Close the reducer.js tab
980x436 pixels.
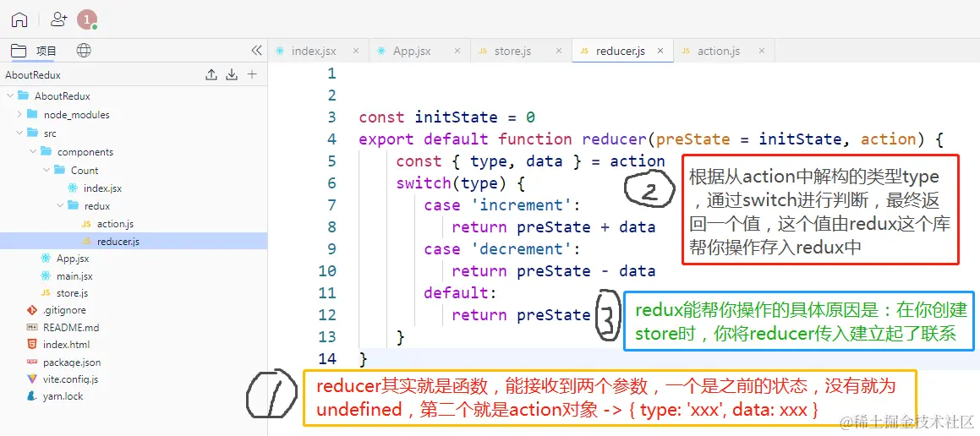(660, 52)
